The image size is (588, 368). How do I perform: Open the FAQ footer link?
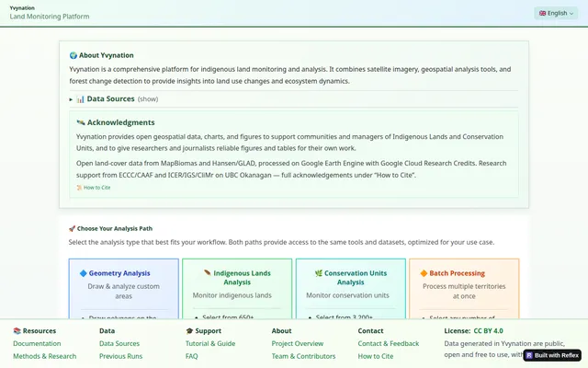(x=192, y=356)
